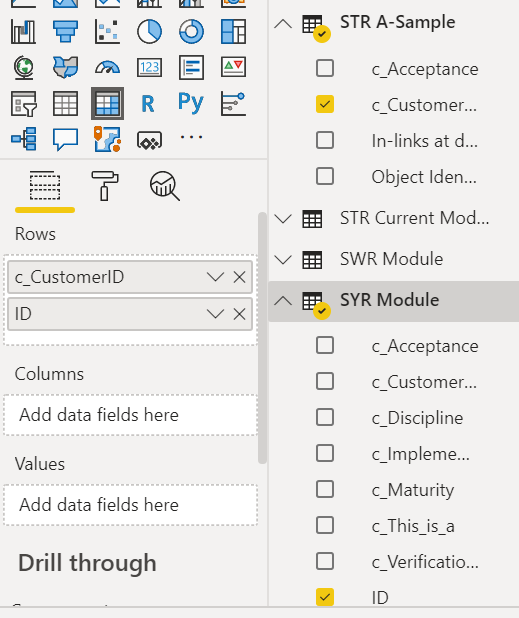519x618 pixels.
Task: Collapse the STR A-Sample table
Action: pyautogui.click(x=283, y=24)
